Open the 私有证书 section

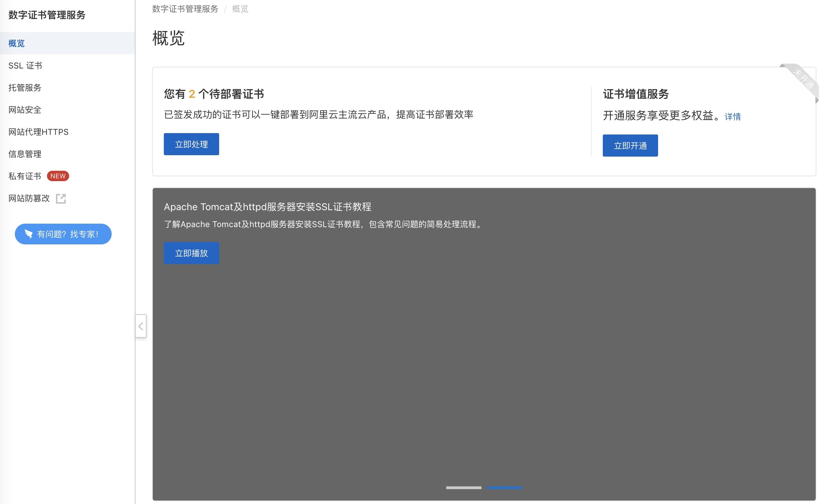[24, 176]
